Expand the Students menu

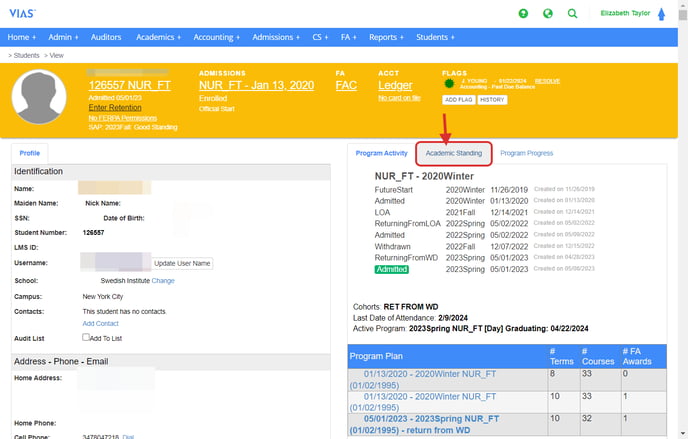point(435,37)
